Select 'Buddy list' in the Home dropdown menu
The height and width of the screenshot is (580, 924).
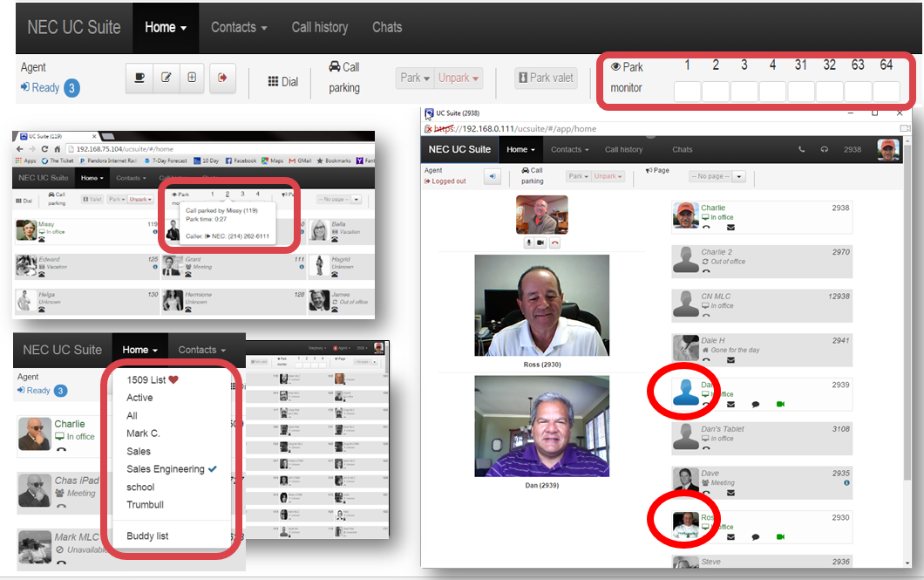click(x=147, y=536)
